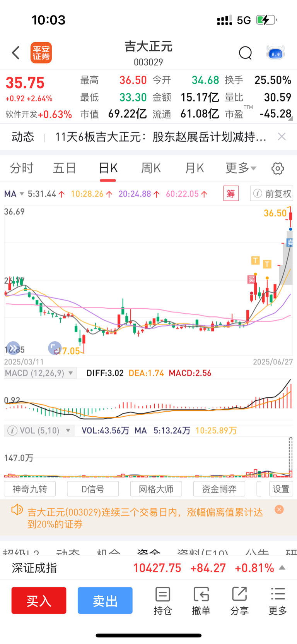Tap the VOL:43.56万 readout

pos(105,431)
